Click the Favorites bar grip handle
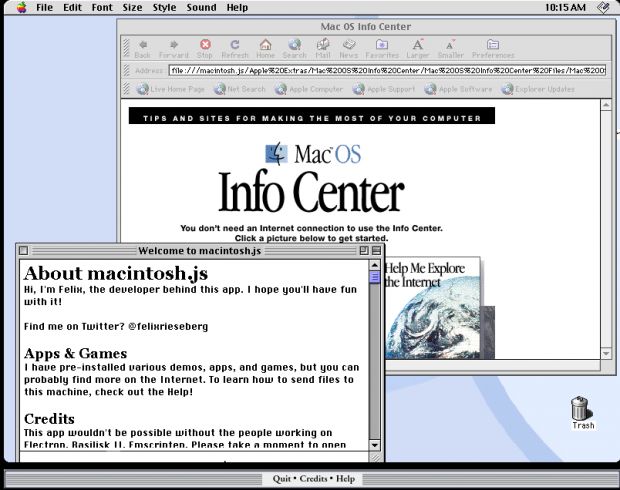The image size is (620, 490). coord(127,89)
